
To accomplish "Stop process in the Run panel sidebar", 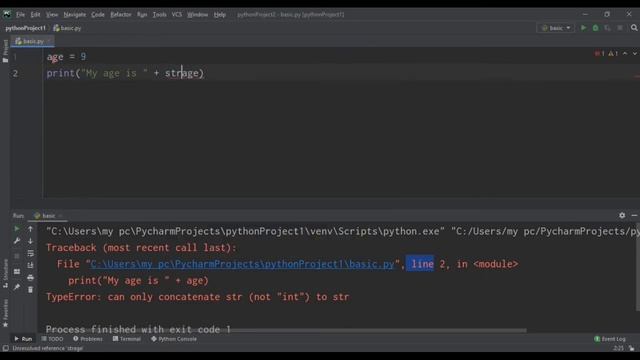I will (x=17, y=256).
